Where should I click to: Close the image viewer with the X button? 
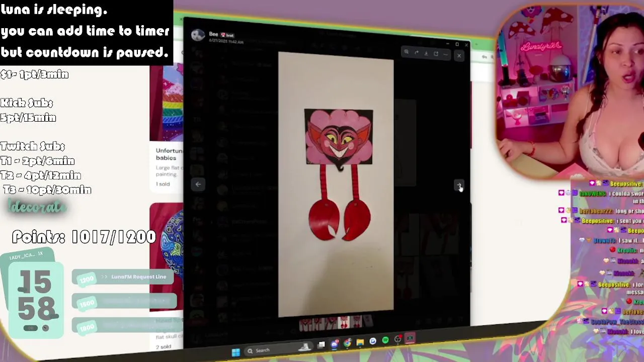459,56
